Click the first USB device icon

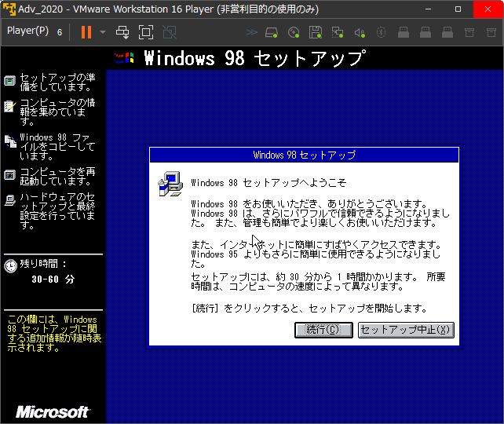pyautogui.click(x=404, y=32)
